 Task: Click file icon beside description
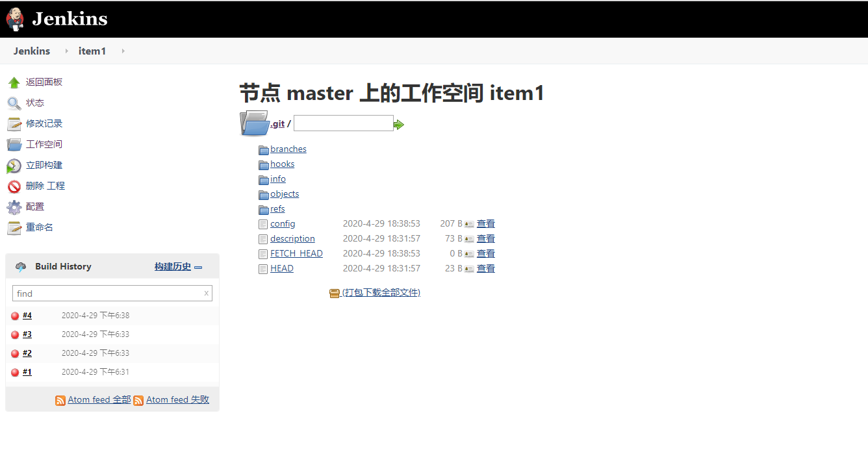(x=263, y=239)
